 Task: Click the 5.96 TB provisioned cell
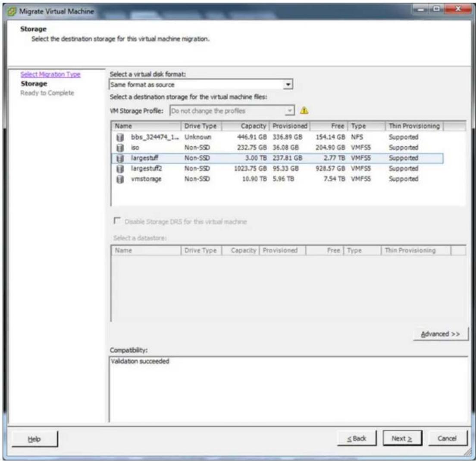coord(283,179)
